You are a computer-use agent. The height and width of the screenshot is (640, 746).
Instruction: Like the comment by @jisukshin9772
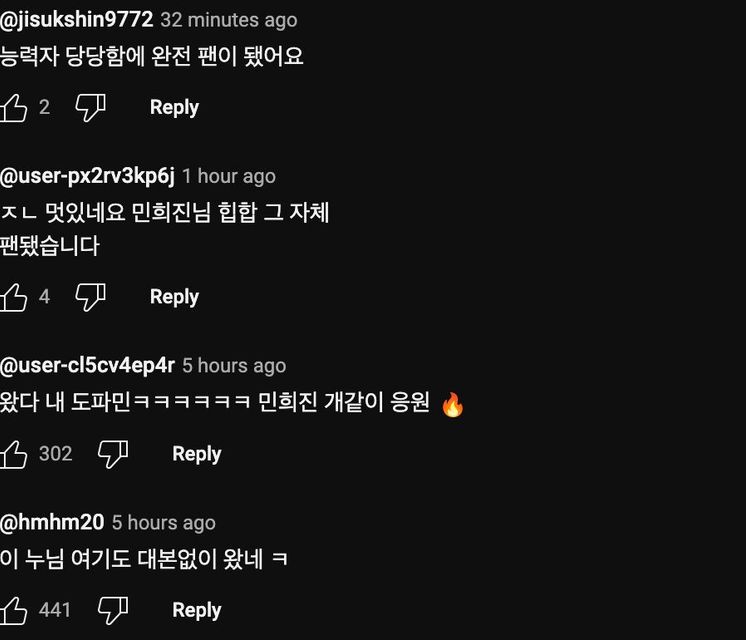[14, 107]
